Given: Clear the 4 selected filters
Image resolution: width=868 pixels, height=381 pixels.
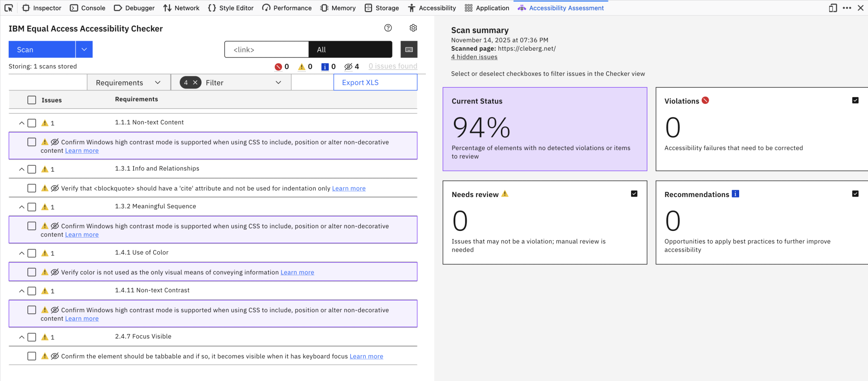Looking at the screenshot, I should point(195,83).
